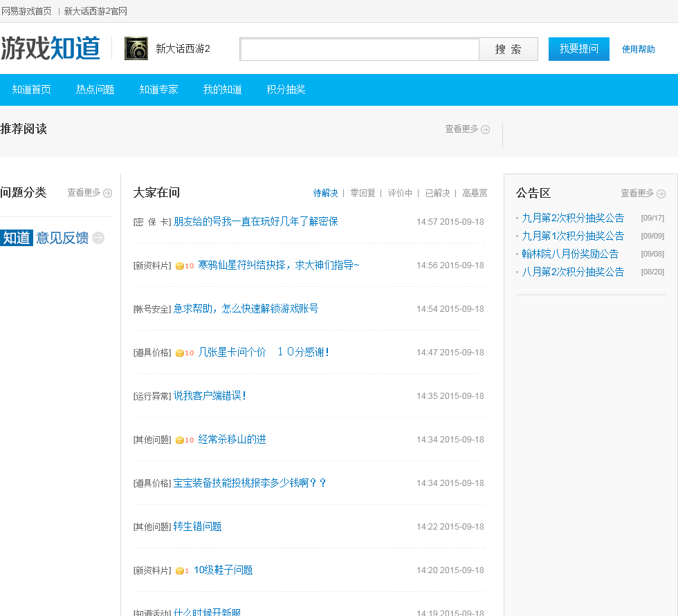Open question 急求帮助，怎么快速解锁游戏账号
This screenshot has width=678, height=616.
(x=246, y=309)
